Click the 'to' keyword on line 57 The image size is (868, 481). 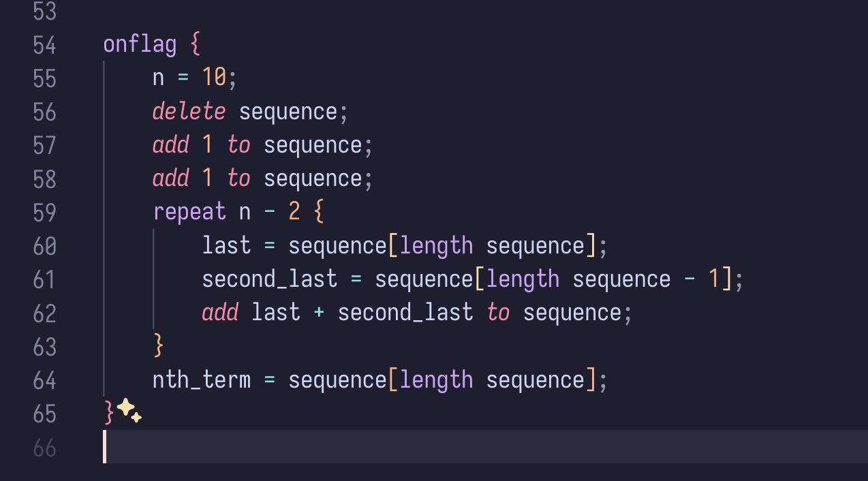click(x=238, y=145)
